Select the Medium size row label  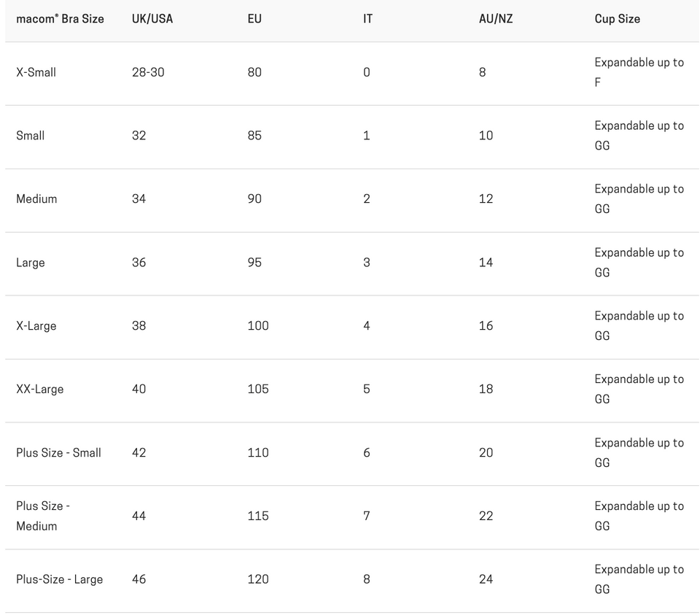tap(36, 199)
